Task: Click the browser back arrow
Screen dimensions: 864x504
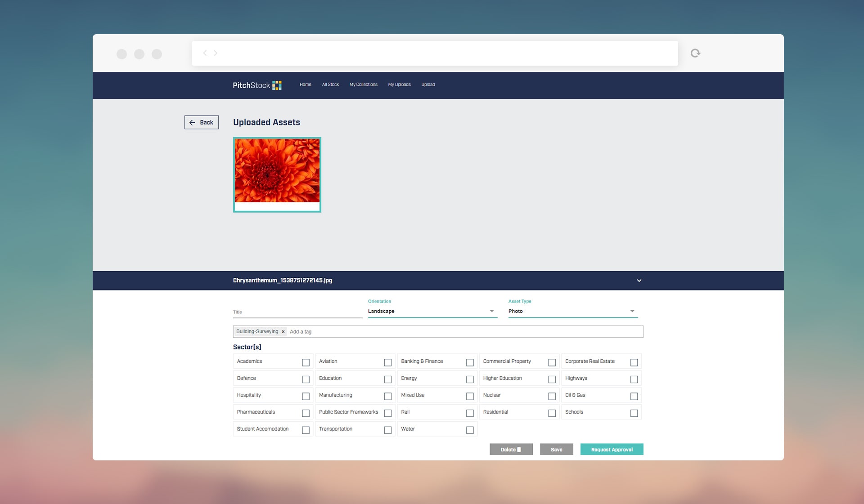Action: [205, 53]
